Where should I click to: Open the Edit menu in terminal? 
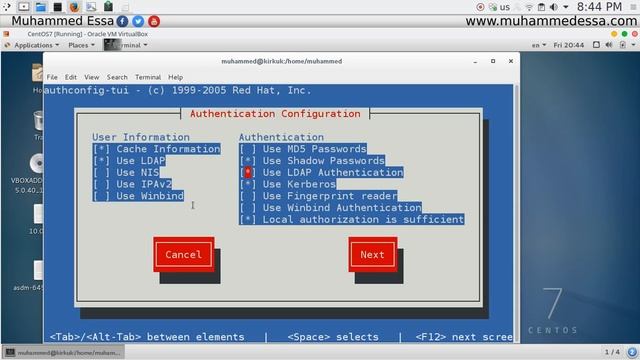[x=71, y=77]
